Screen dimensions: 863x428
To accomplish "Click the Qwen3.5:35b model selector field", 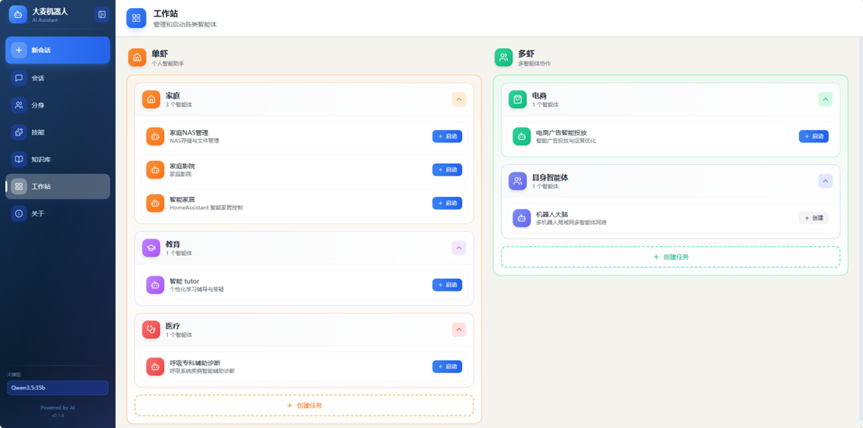I will [x=57, y=387].
